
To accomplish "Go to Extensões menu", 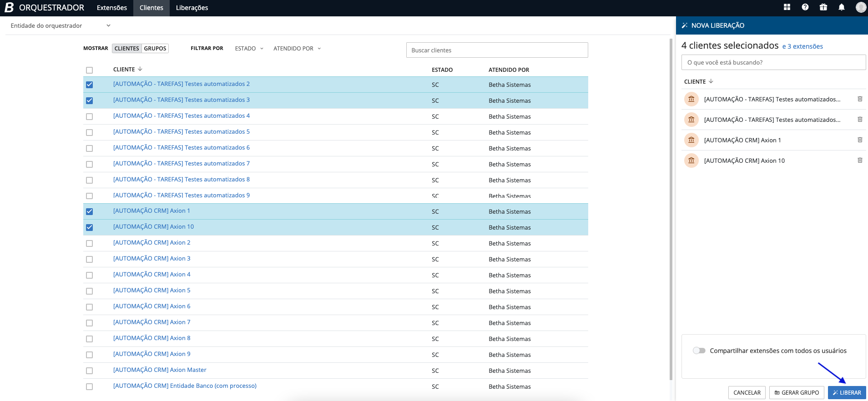I will [112, 8].
